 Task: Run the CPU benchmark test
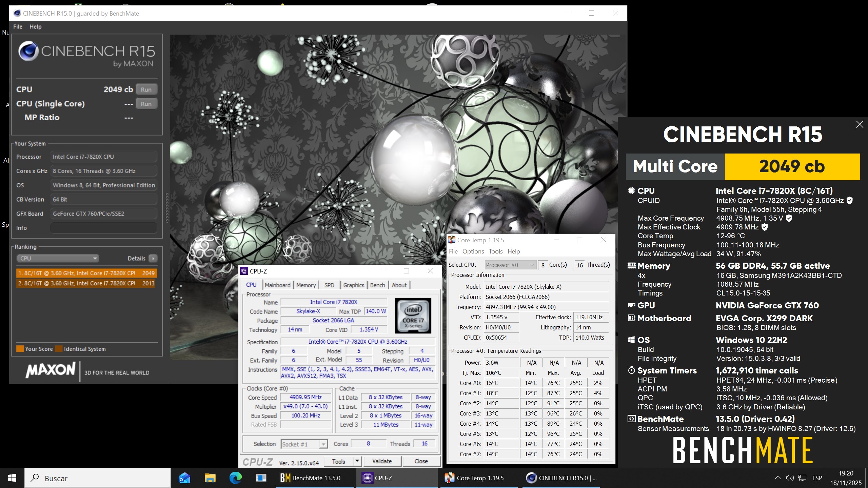(146, 89)
